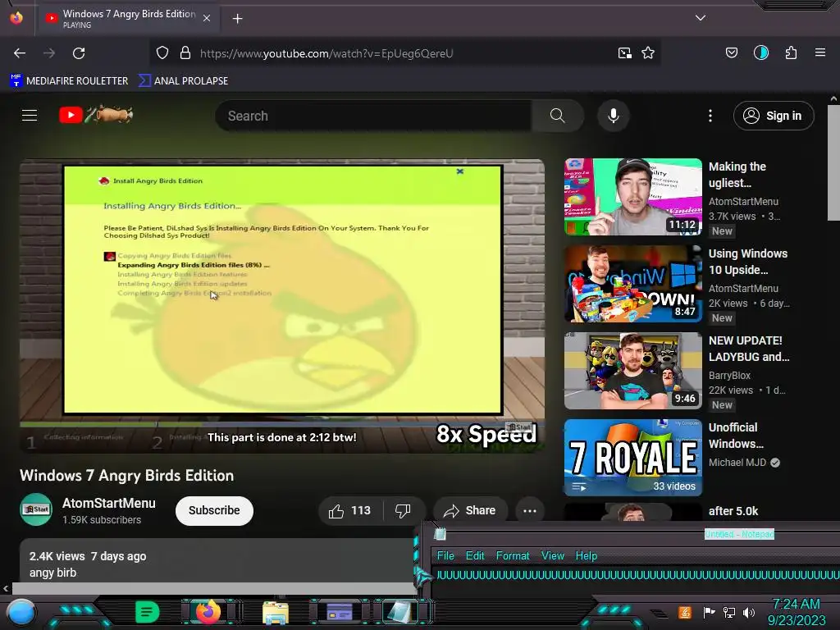The height and width of the screenshot is (630, 840).
Task: Subscribe to AtomStartMenu
Action: point(214,510)
